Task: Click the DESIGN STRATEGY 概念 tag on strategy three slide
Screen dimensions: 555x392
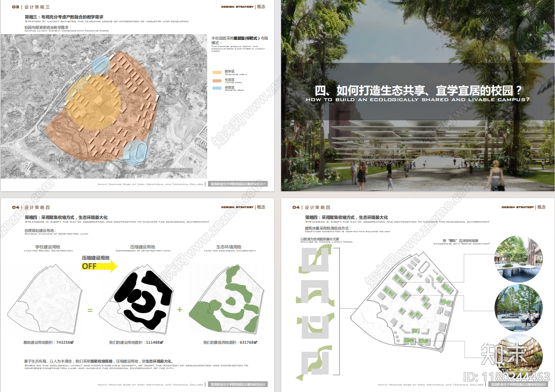Action: [x=243, y=7]
